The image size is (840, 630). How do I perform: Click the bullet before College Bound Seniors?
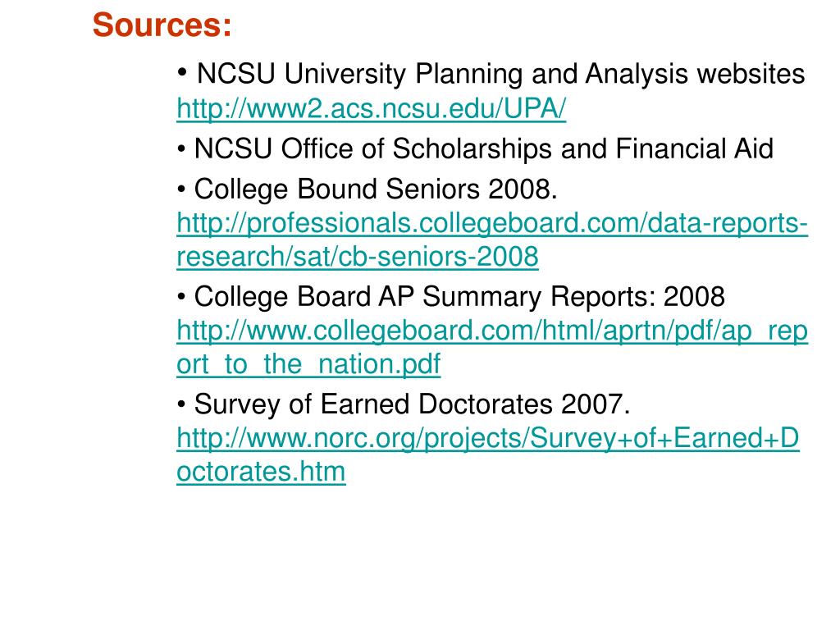181,189
